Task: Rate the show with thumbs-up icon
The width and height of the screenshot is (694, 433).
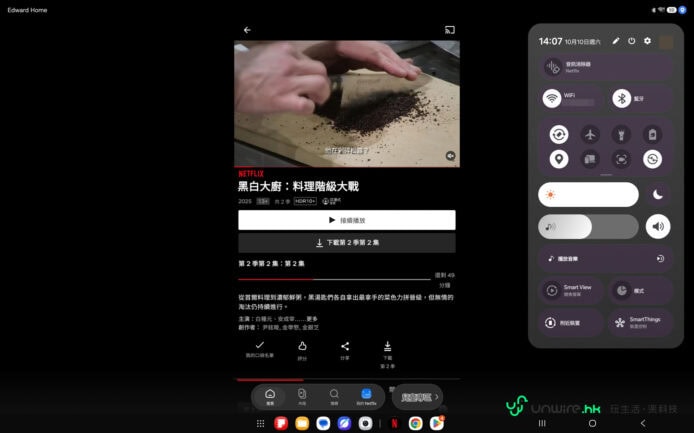Action: pos(302,350)
